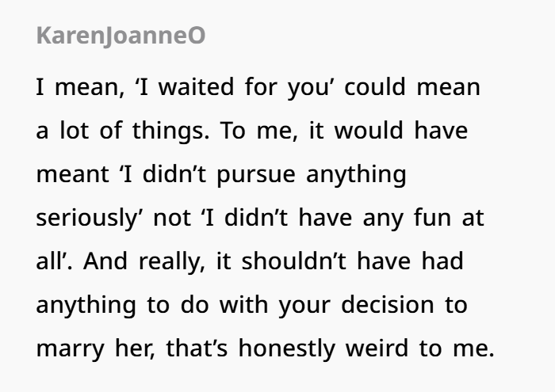Click the word 'honestly' in the last line
The height and width of the screenshot is (392, 555).
pyautogui.click(x=287, y=348)
